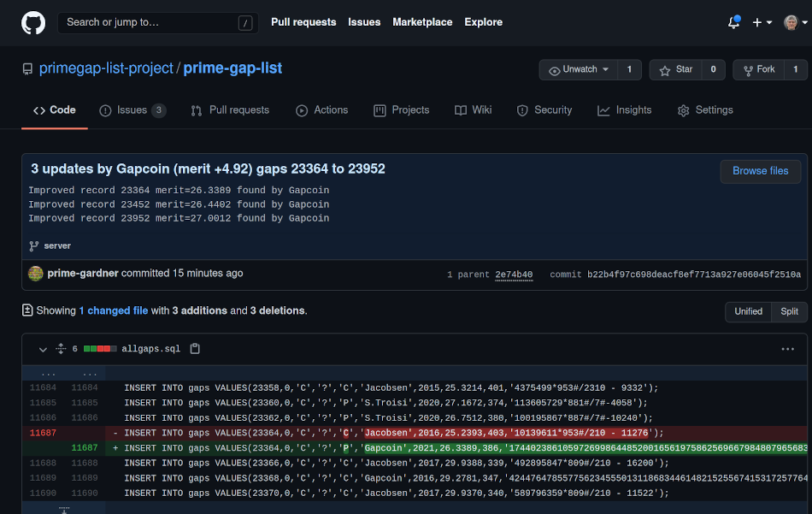Image resolution: width=812 pixels, height=514 pixels.
Task: Select deleted line number 11687
Action: click(x=43, y=433)
